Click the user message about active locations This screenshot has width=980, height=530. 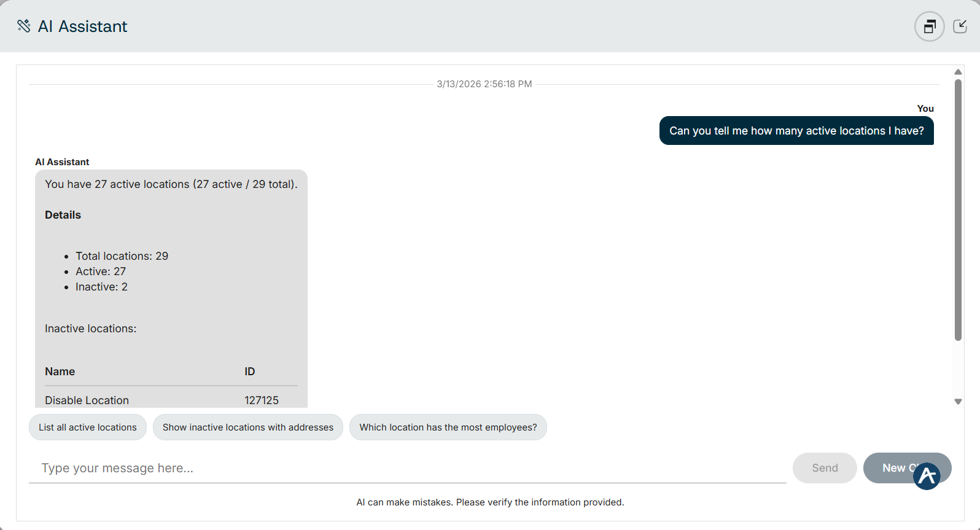point(796,131)
